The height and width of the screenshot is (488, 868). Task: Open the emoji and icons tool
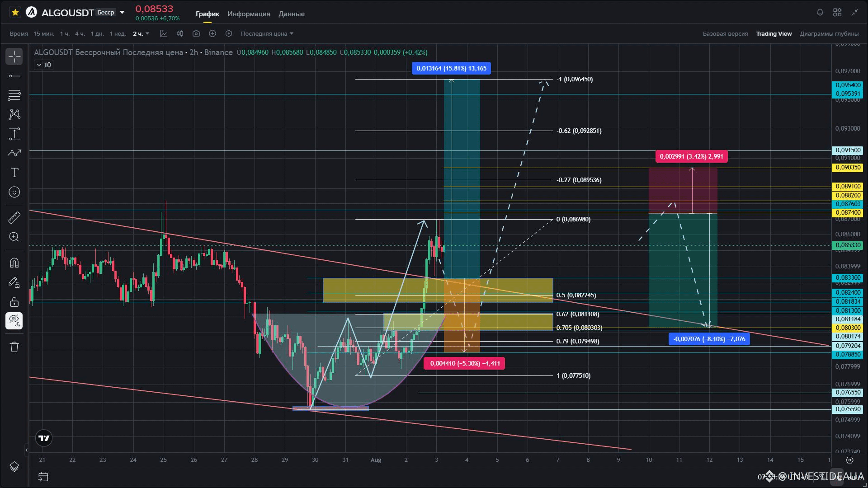[x=14, y=192]
